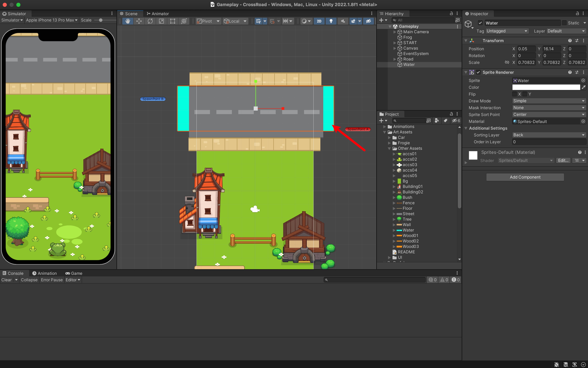Toggle scene lighting
Screen dimensions: 588x368
tap(331, 21)
